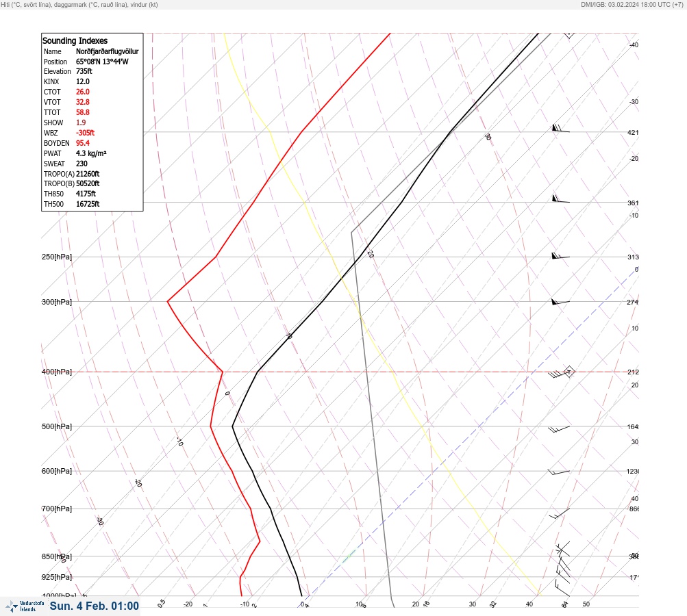Select station name Norðfjarðarflugvöllur
The height and width of the screenshot is (616, 687).
click(107, 51)
